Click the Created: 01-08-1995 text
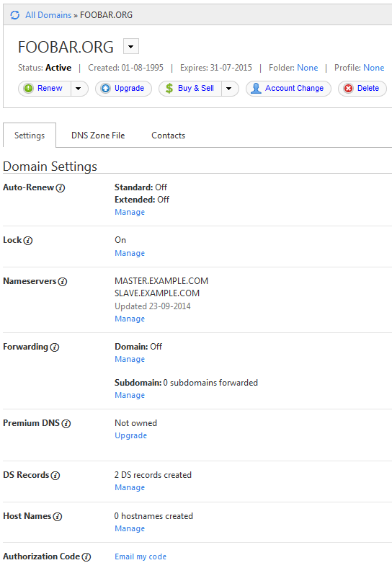 point(125,68)
